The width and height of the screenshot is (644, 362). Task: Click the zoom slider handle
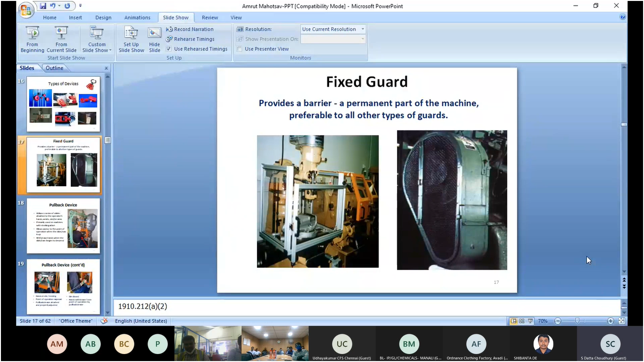pos(577,321)
